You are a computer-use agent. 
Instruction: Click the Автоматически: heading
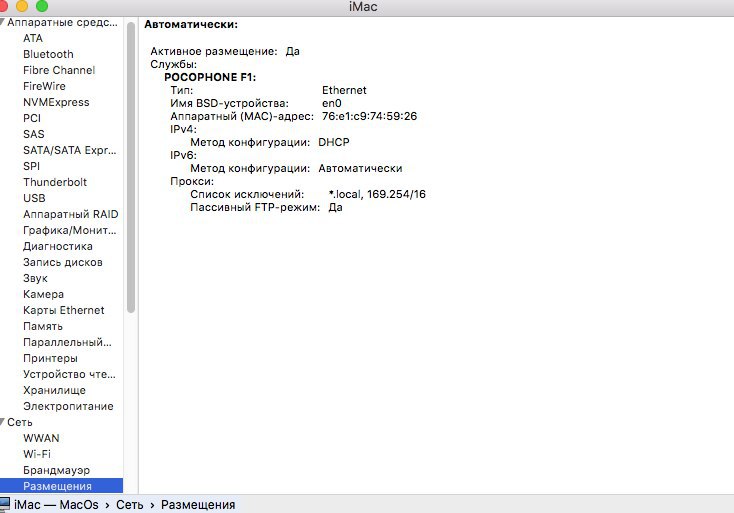point(191,24)
